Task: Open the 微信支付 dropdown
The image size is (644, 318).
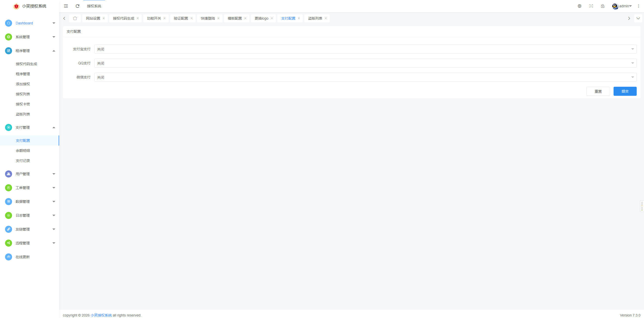Action: pyautogui.click(x=365, y=77)
